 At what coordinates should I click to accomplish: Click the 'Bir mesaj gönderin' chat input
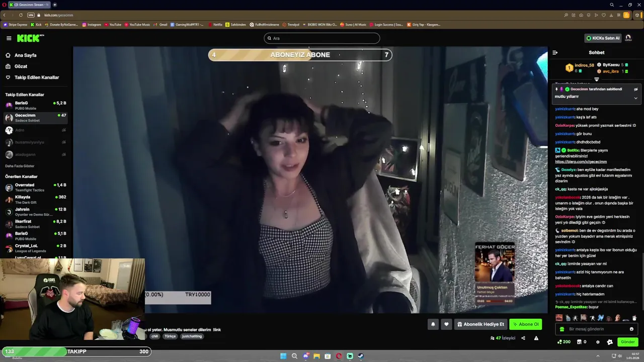point(597,329)
